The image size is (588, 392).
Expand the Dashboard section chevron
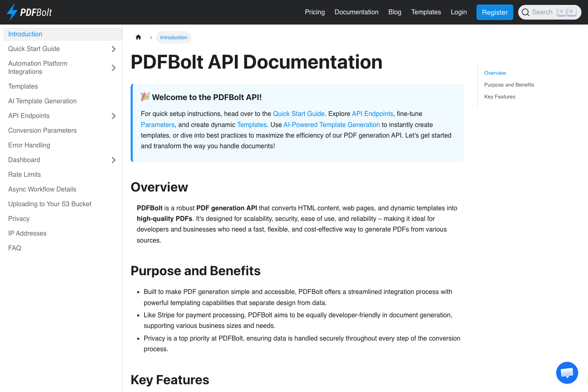(114, 160)
